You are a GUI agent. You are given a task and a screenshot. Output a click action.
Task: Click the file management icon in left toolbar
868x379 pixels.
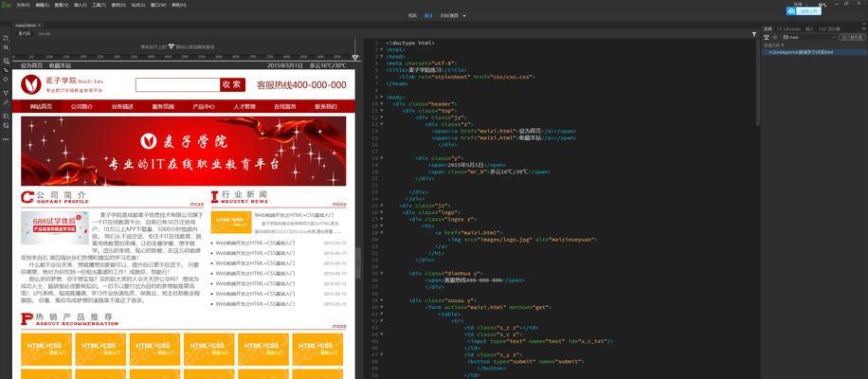pos(6,48)
